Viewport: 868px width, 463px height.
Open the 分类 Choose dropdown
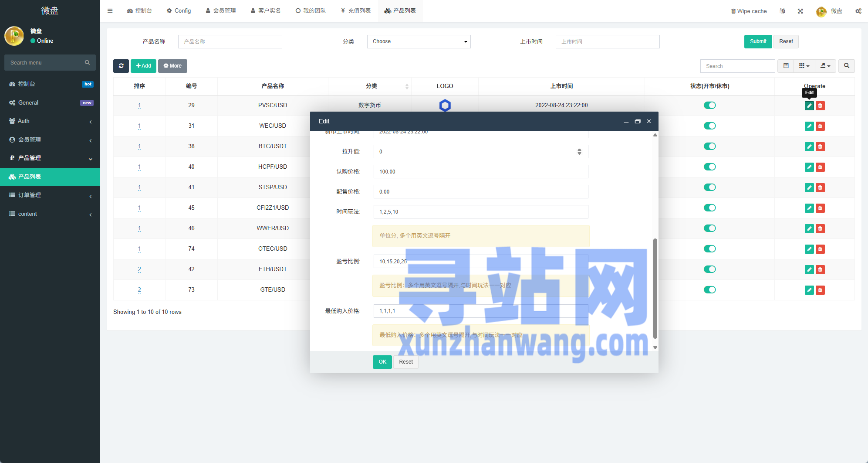(419, 42)
